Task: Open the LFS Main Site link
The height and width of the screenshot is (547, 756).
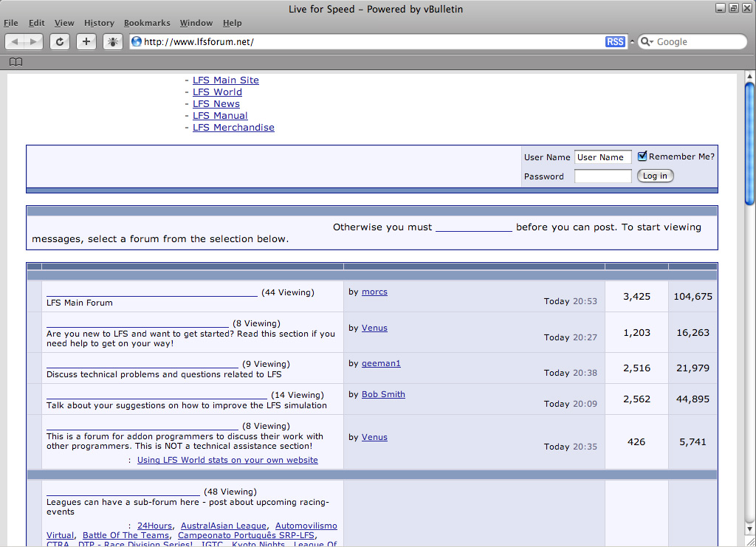Action: (226, 80)
